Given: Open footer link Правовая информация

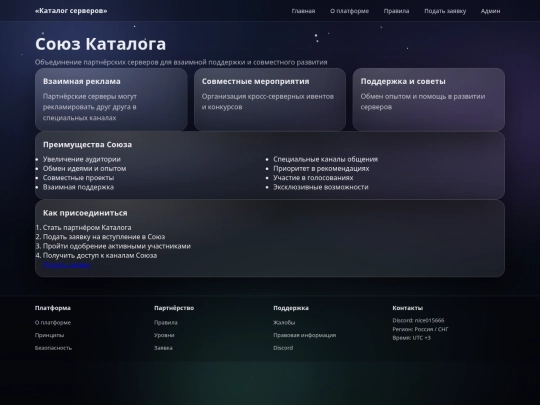Looking at the screenshot, I should pos(304,335).
